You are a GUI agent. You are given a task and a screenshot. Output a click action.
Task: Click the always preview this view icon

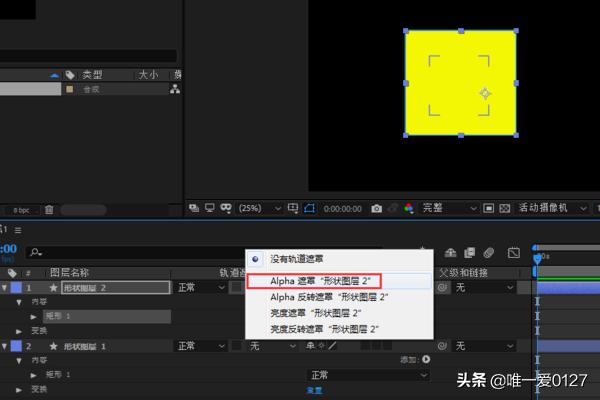194,208
